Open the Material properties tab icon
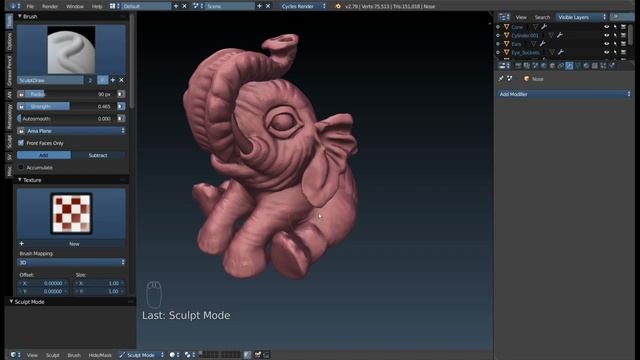 [586, 66]
